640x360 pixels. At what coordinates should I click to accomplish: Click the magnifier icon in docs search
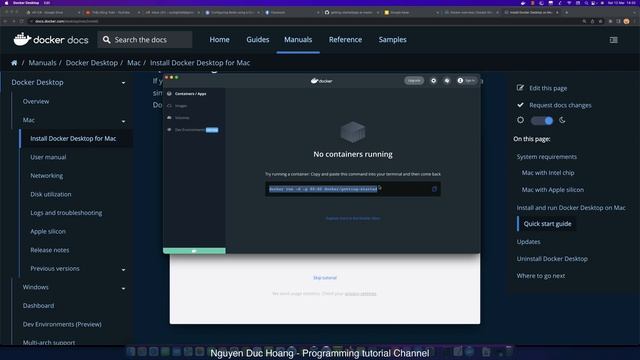click(107, 40)
